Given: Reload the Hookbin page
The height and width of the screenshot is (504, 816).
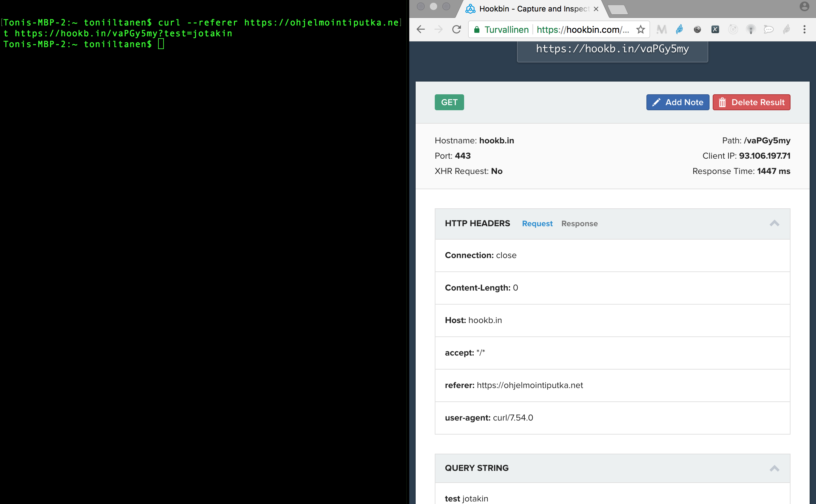Looking at the screenshot, I should 456,30.
